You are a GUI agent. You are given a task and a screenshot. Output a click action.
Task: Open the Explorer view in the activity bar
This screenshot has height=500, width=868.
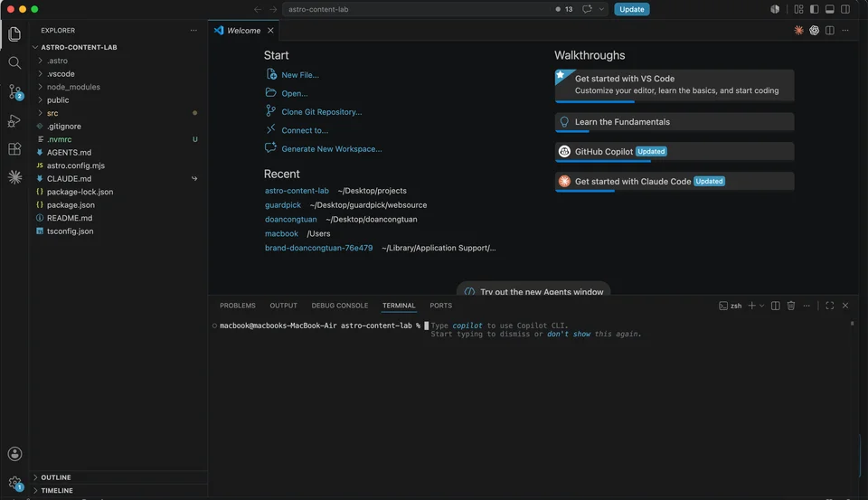[14, 33]
